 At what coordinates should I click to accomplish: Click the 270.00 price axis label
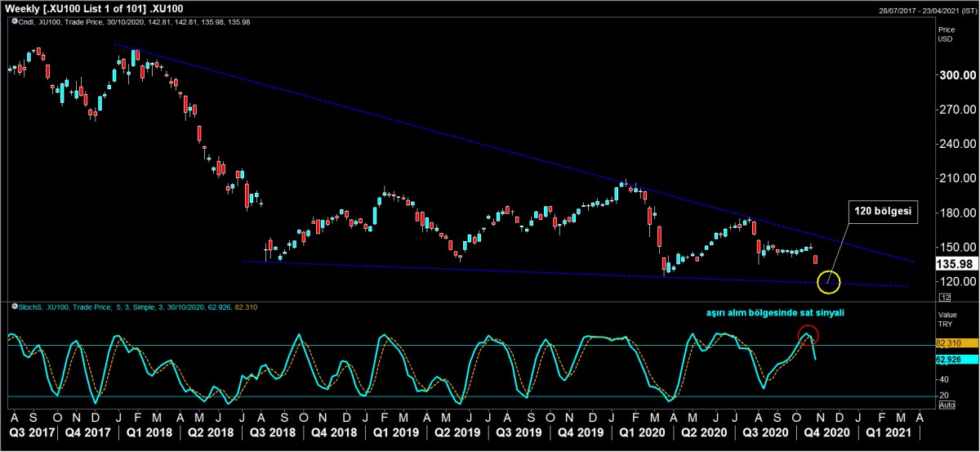pyautogui.click(x=957, y=110)
